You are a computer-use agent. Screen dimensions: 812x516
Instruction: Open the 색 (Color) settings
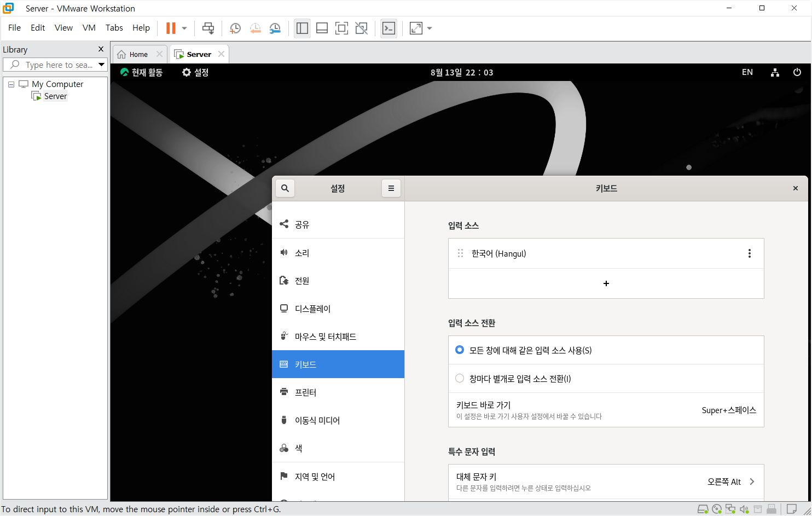(338, 448)
